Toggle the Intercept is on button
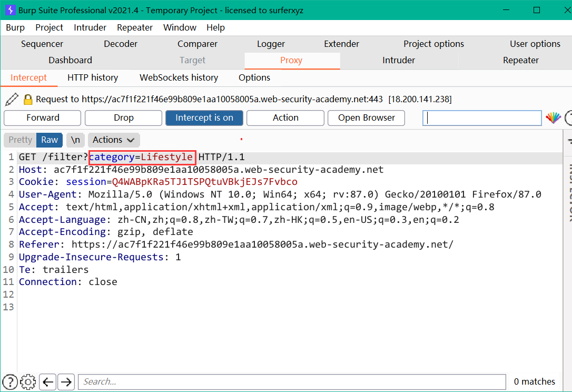 tap(204, 118)
